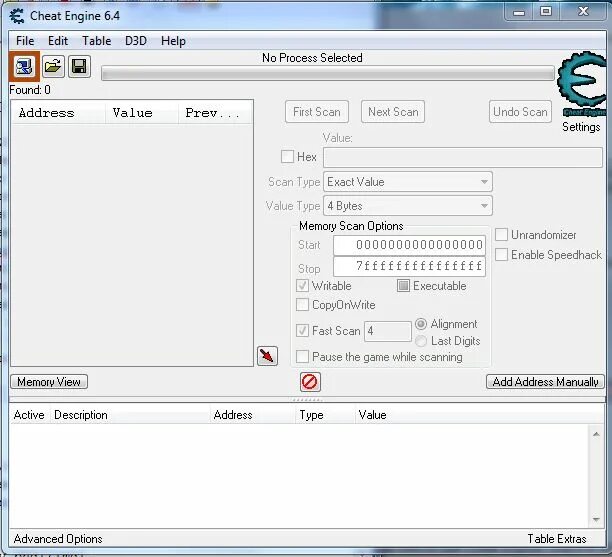Toggle the Writable checkbox
This screenshot has height=557, width=612.
302,285
